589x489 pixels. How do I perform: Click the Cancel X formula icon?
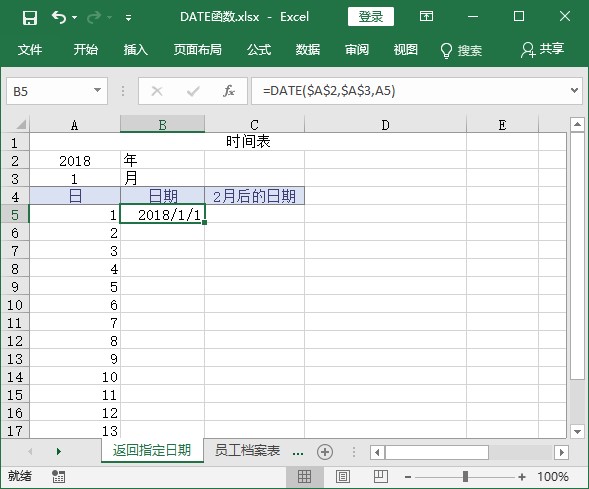pyautogui.click(x=157, y=91)
